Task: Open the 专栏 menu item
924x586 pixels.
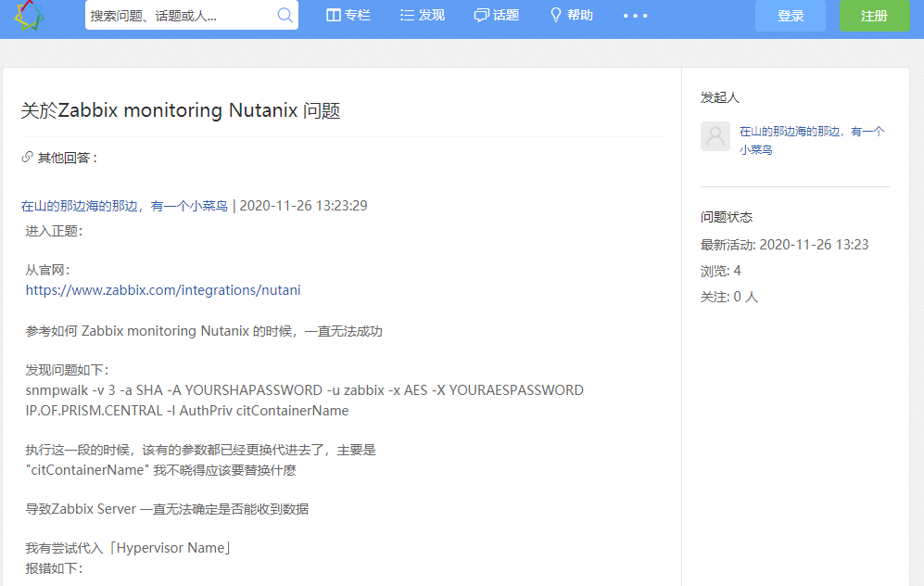Action: click(x=348, y=16)
